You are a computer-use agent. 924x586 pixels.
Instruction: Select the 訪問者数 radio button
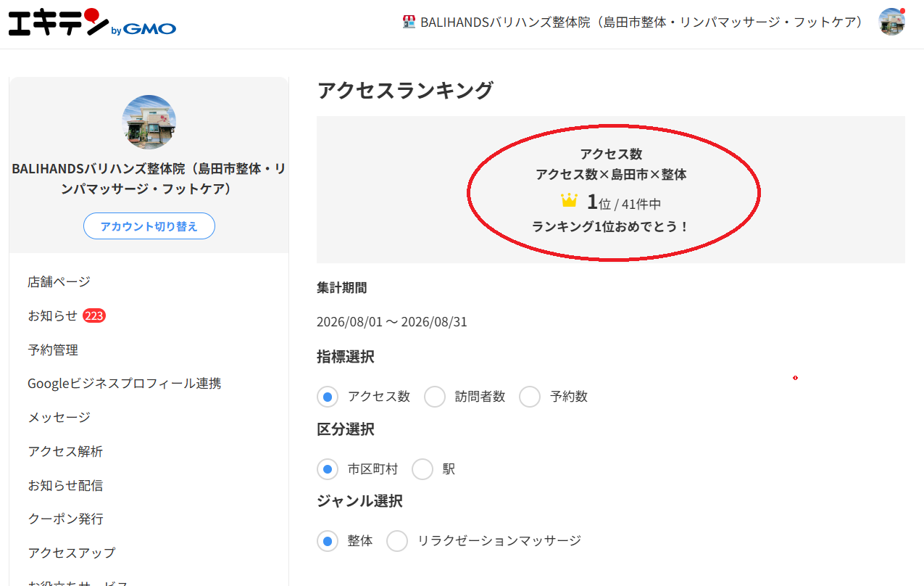(x=435, y=397)
